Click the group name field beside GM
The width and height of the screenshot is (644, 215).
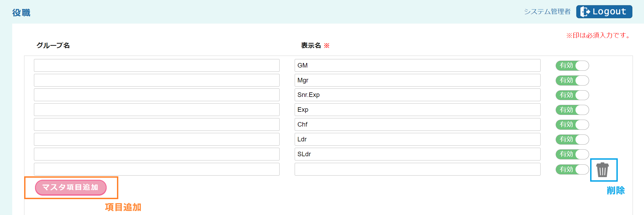[x=156, y=65]
